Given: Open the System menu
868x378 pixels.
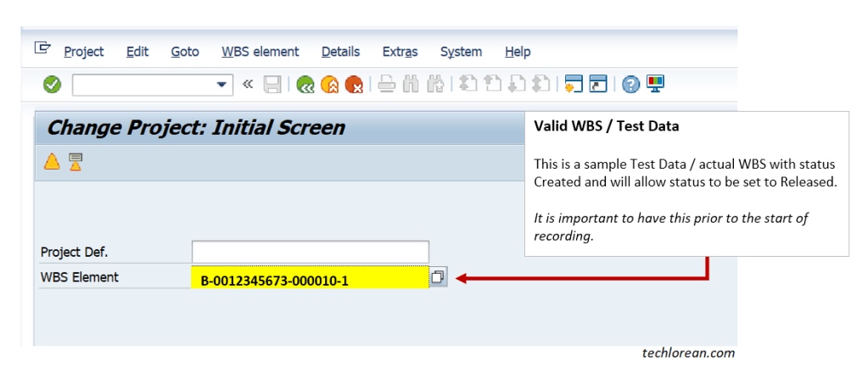Looking at the screenshot, I should [x=461, y=52].
